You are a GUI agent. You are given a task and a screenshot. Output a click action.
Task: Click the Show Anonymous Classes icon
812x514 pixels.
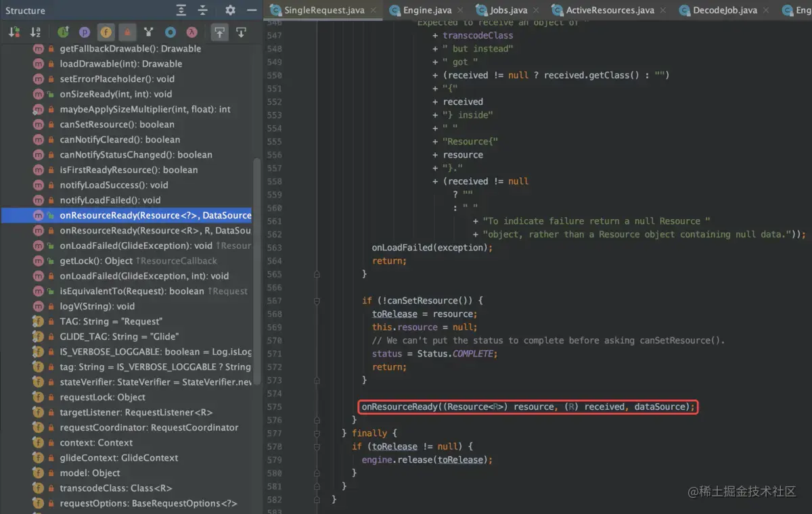pos(171,32)
